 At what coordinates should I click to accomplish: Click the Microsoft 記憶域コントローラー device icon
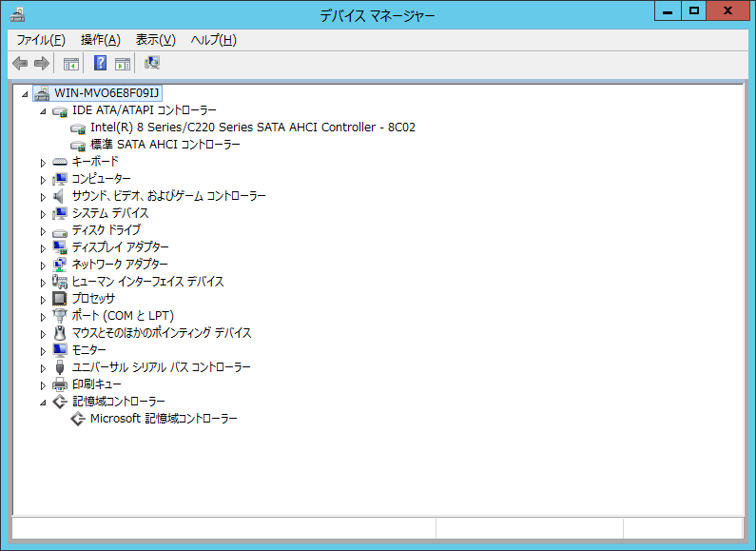tap(78, 419)
